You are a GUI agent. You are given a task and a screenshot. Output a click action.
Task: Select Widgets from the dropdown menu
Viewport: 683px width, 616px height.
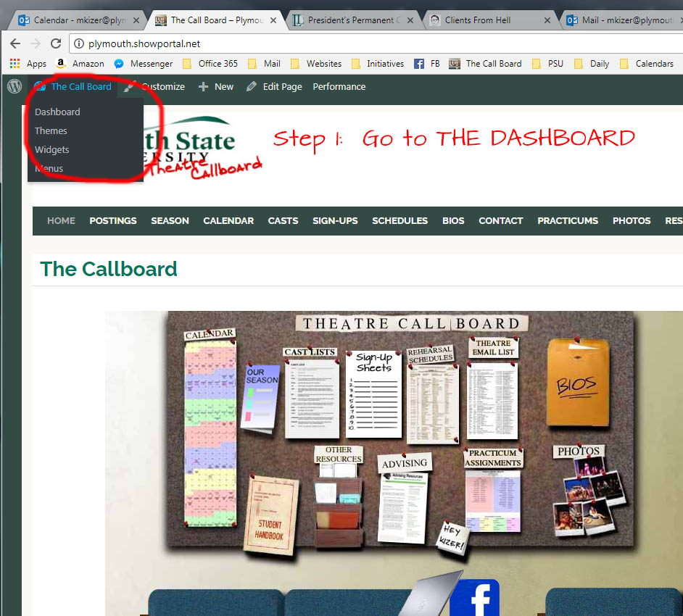51,149
